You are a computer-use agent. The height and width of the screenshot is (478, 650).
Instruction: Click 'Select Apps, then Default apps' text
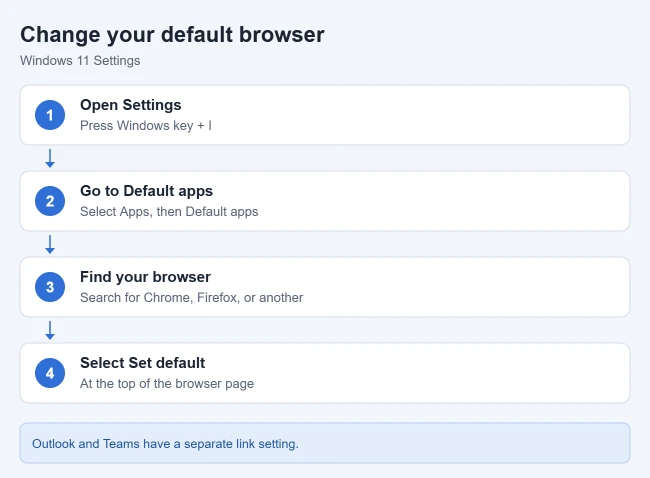(x=169, y=212)
